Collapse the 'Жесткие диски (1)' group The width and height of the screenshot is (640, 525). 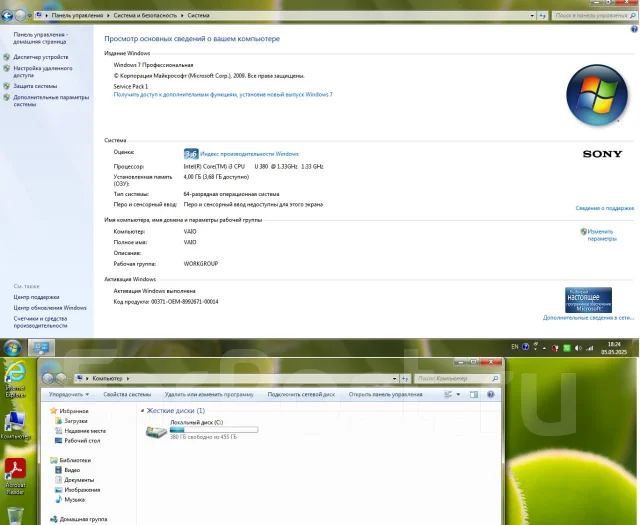point(142,411)
